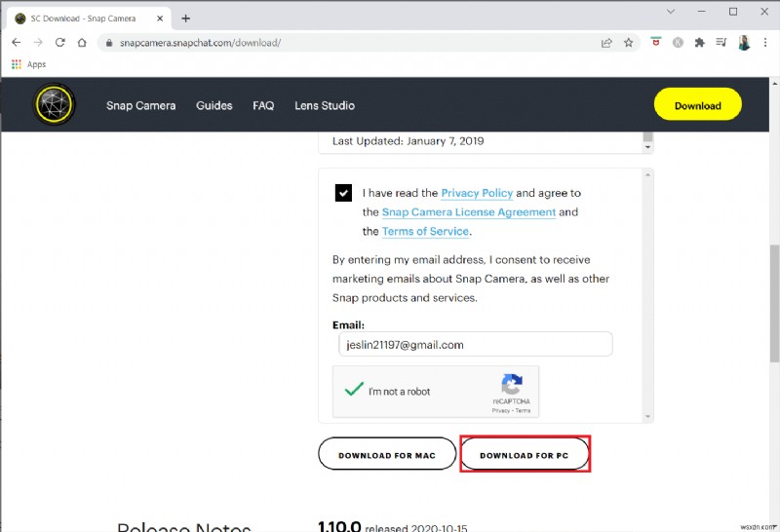Click the Download for PC button
Screen dimensions: 780x532
click(x=525, y=453)
